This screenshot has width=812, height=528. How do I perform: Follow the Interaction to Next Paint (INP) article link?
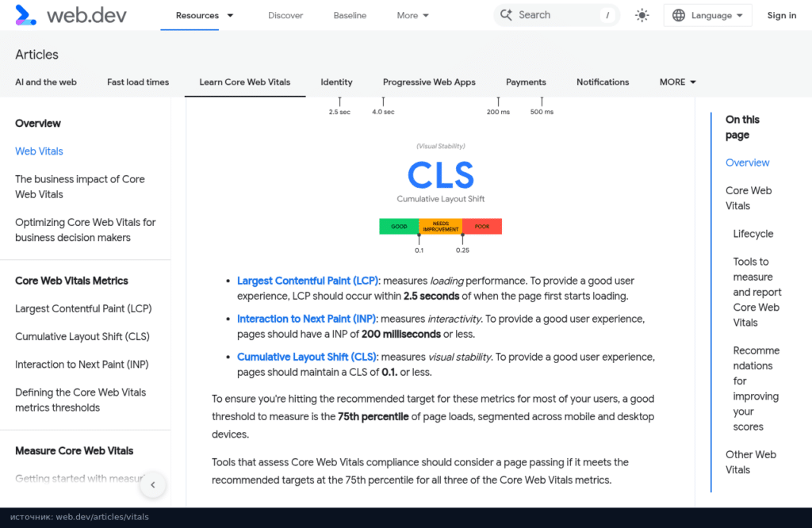307,319
